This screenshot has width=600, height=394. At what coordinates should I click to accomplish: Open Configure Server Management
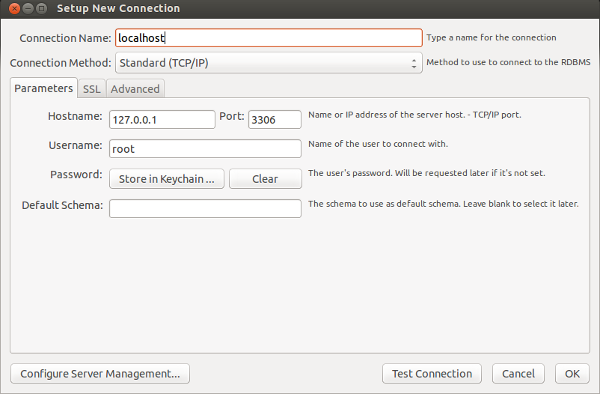coord(100,374)
